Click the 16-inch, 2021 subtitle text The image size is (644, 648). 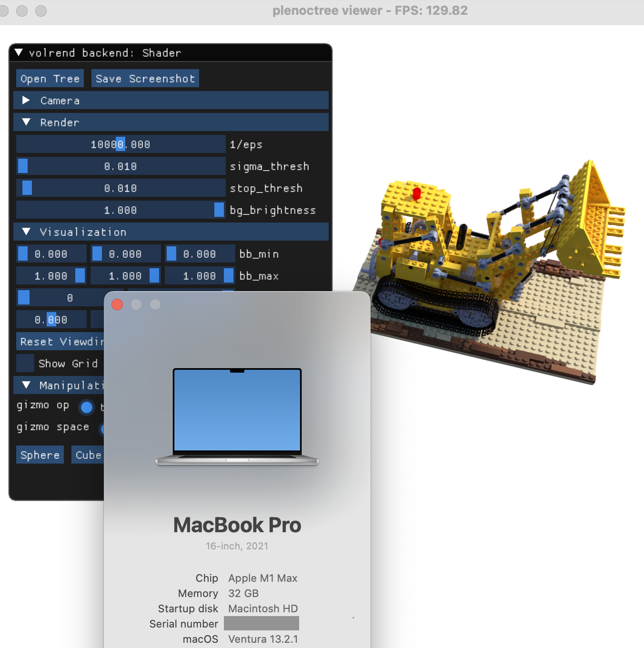[x=237, y=546]
